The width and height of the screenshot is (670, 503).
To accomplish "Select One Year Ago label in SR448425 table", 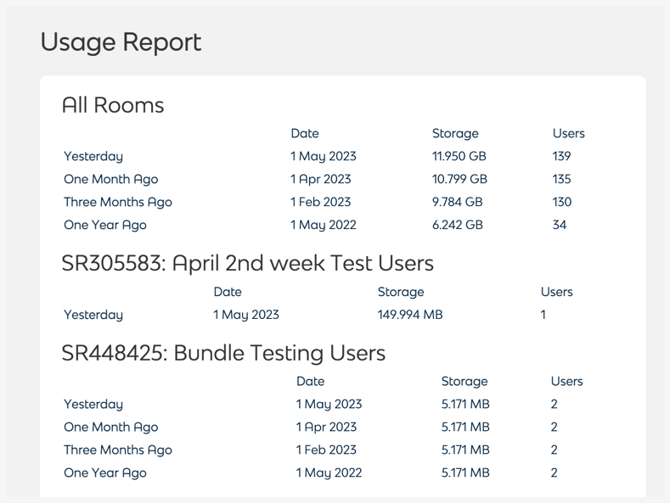I will (x=105, y=473).
